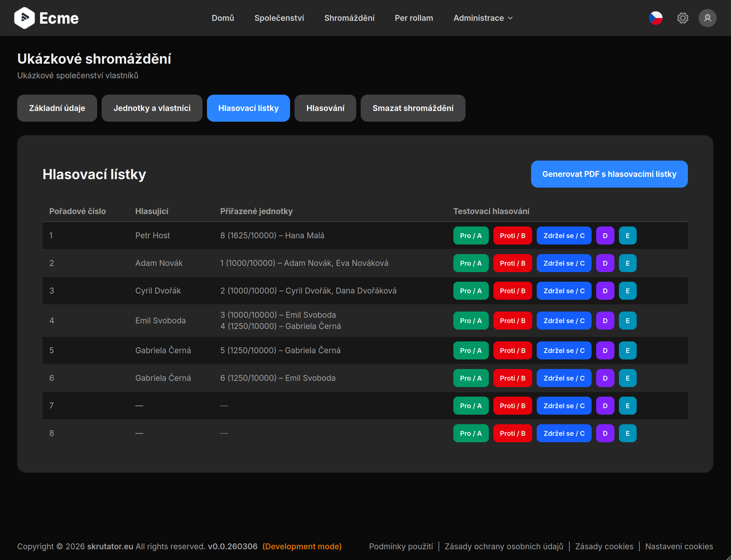Select option E in Cyril Dvořák row
This screenshot has width=731, height=560.
click(628, 291)
